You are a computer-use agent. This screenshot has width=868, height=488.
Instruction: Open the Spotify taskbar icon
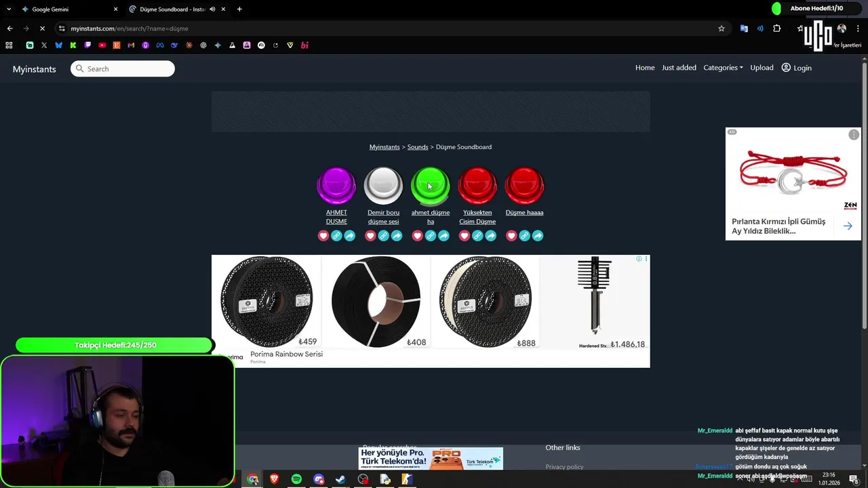tap(296, 479)
